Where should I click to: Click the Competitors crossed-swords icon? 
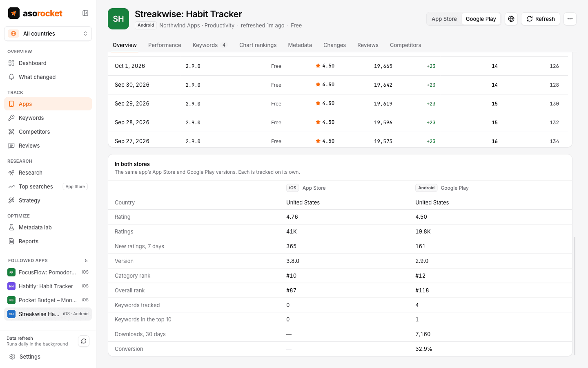11,132
